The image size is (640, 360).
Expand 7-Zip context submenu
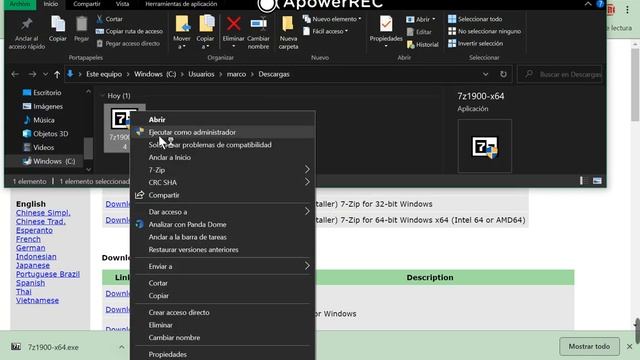pos(307,170)
